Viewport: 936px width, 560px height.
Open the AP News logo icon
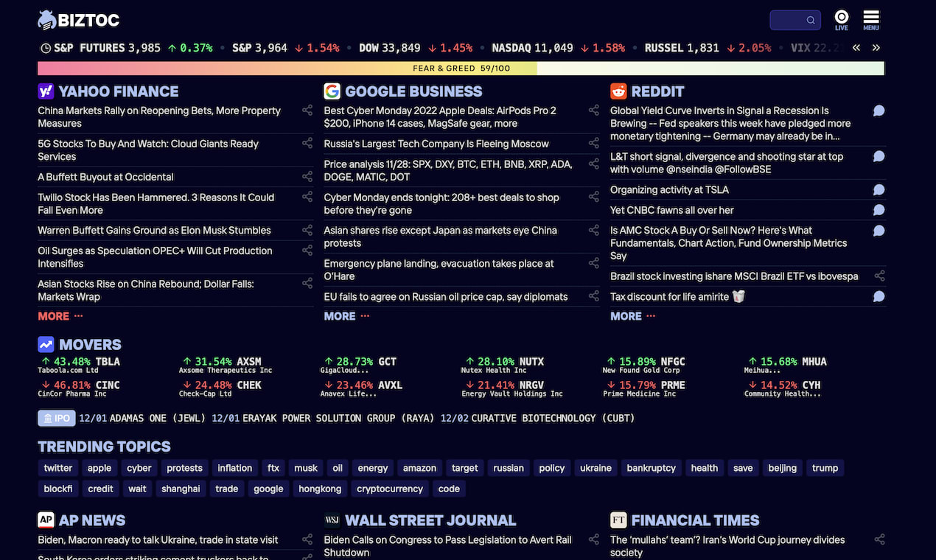click(x=46, y=520)
